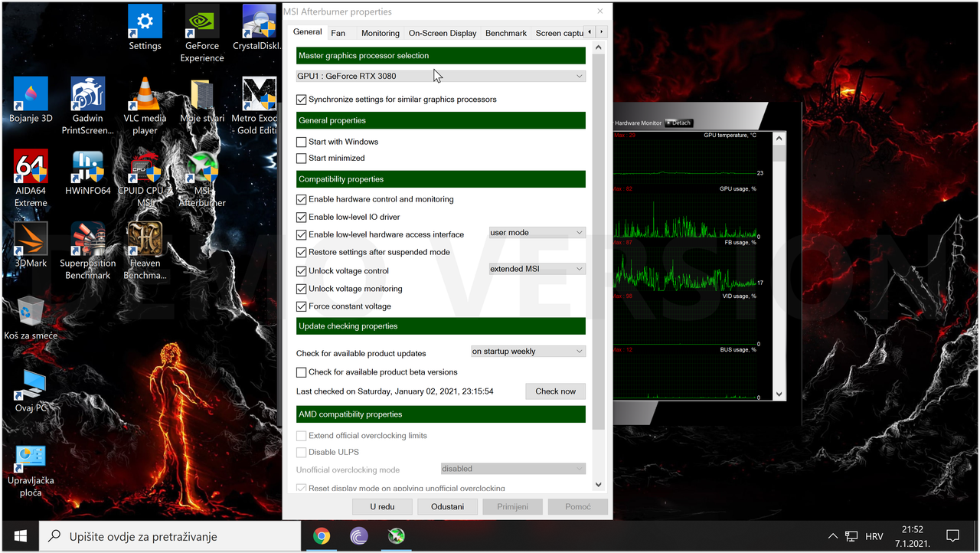980x553 pixels.
Task: Open the Ovaj PC desktop icon
Action: (x=31, y=390)
